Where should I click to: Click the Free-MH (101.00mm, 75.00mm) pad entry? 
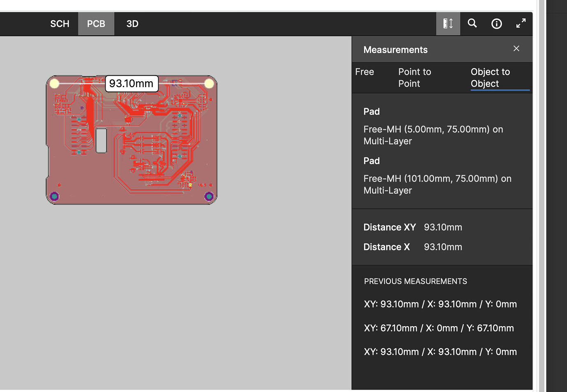coord(437,184)
